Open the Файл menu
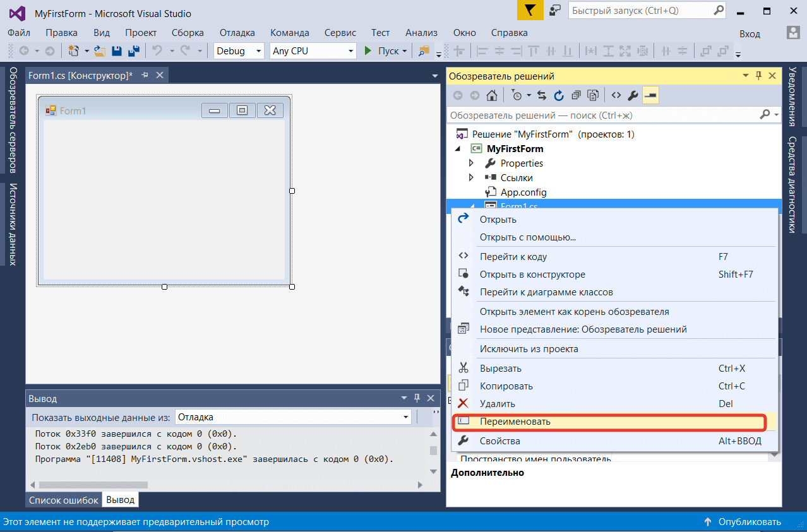This screenshot has height=532, width=807. 20,33
